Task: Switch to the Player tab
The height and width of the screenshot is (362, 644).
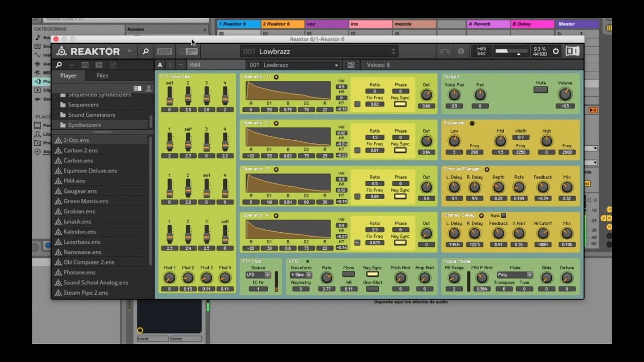Action: pyautogui.click(x=68, y=76)
